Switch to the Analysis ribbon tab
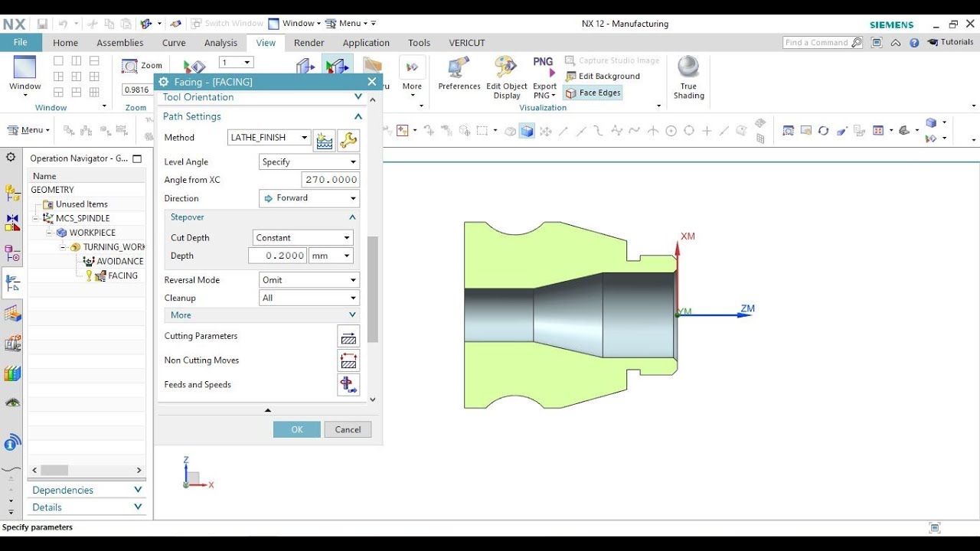 point(221,43)
